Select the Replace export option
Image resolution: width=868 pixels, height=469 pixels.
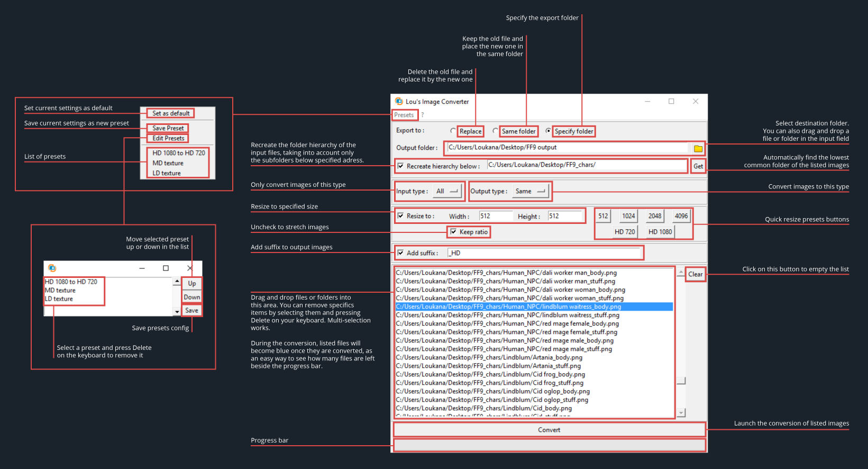click(x=453, y=131)
